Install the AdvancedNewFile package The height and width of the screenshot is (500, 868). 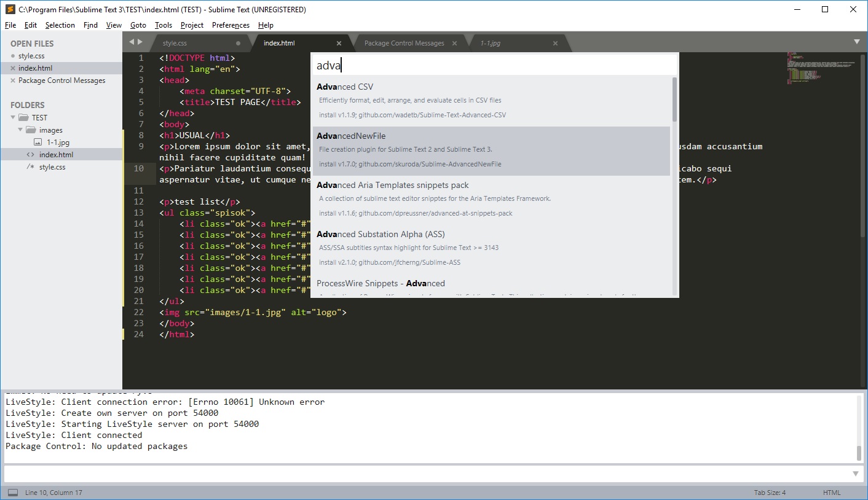[x=491, y=151]
